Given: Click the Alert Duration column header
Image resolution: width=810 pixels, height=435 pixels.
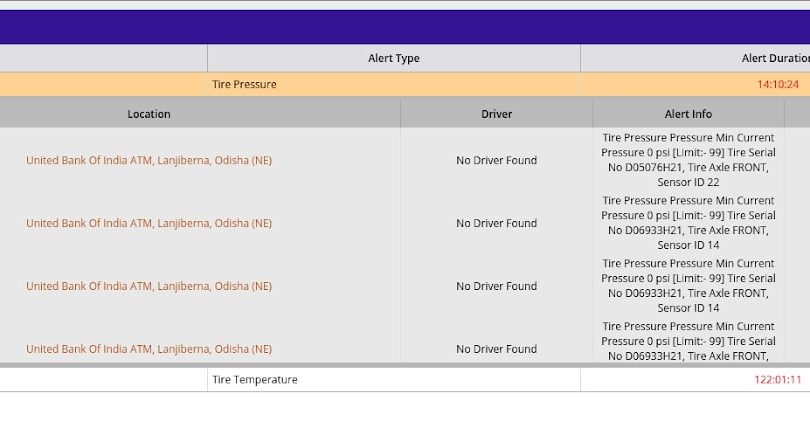Looking at the screenshot, I should pos(775,59).
